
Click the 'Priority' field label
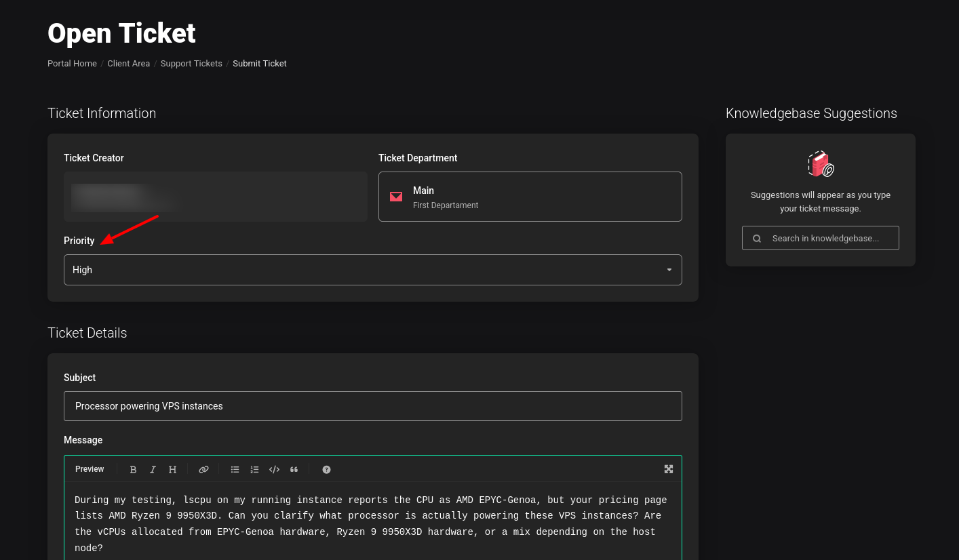79,241
